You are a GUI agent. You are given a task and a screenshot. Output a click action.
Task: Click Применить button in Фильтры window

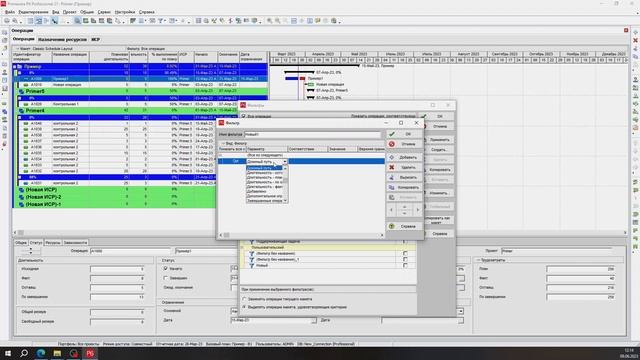point(439,140)
